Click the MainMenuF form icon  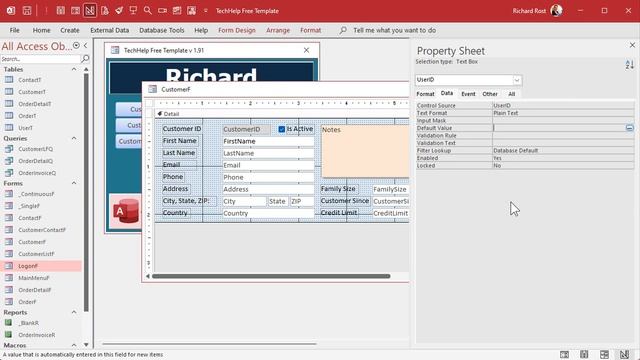9,278
